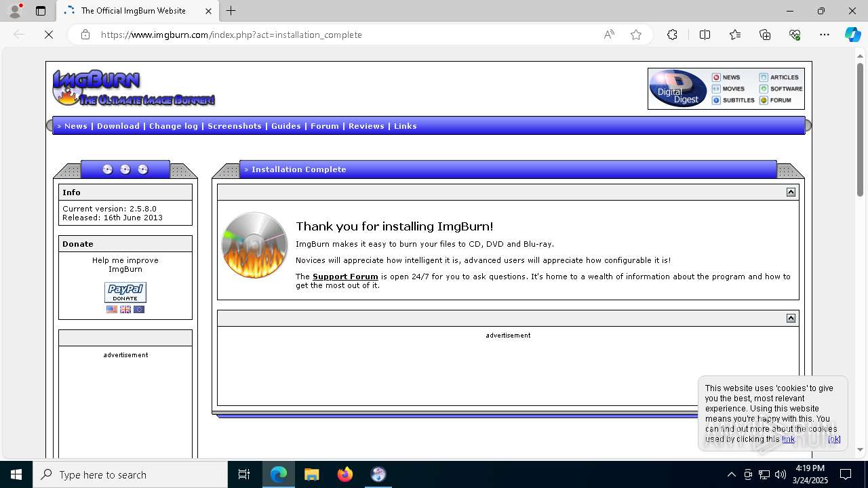Open the Screenshots page
Viewport: 868px width, 488px height.
[x=235, y=126]
